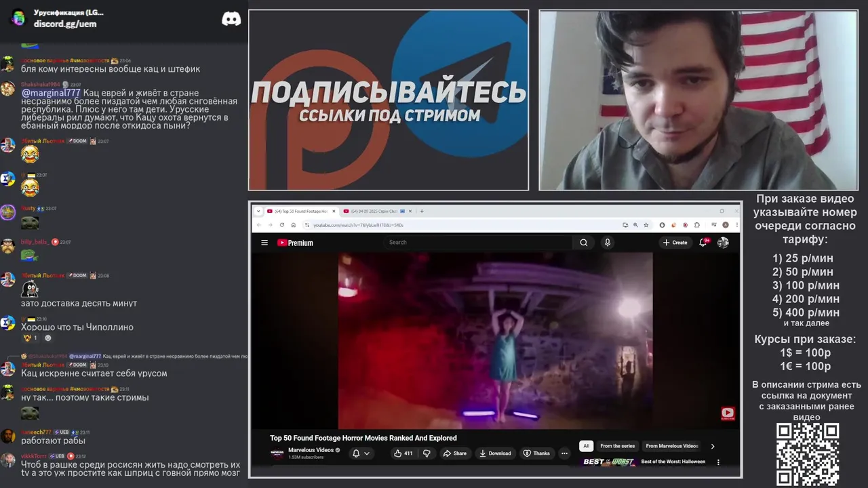Click the Marvelous Videos channel avatar
The image size is (868, 488).
pyautogui.click(x=277, y=453)
